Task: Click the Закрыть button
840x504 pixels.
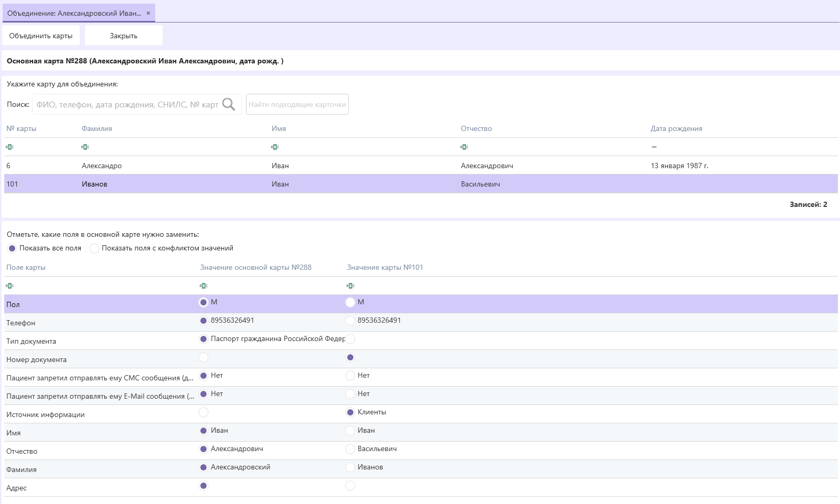Action: point(124,36)
